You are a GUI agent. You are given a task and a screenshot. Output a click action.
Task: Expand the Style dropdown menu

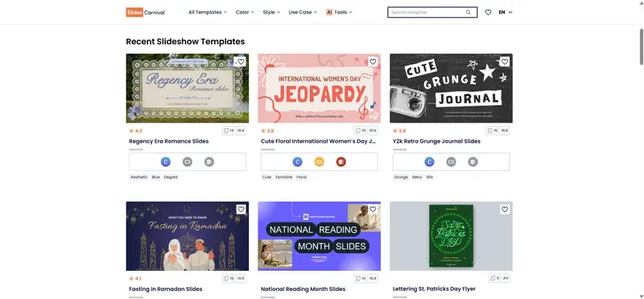point(271,12)
